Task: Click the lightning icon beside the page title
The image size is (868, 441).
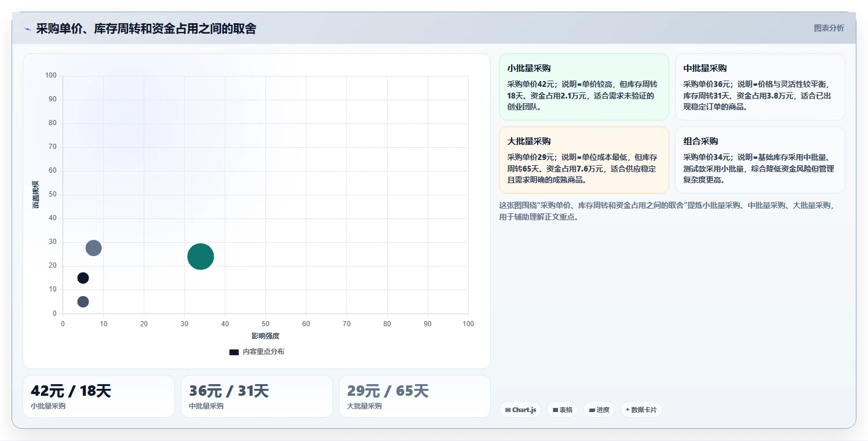Action: 27,29
